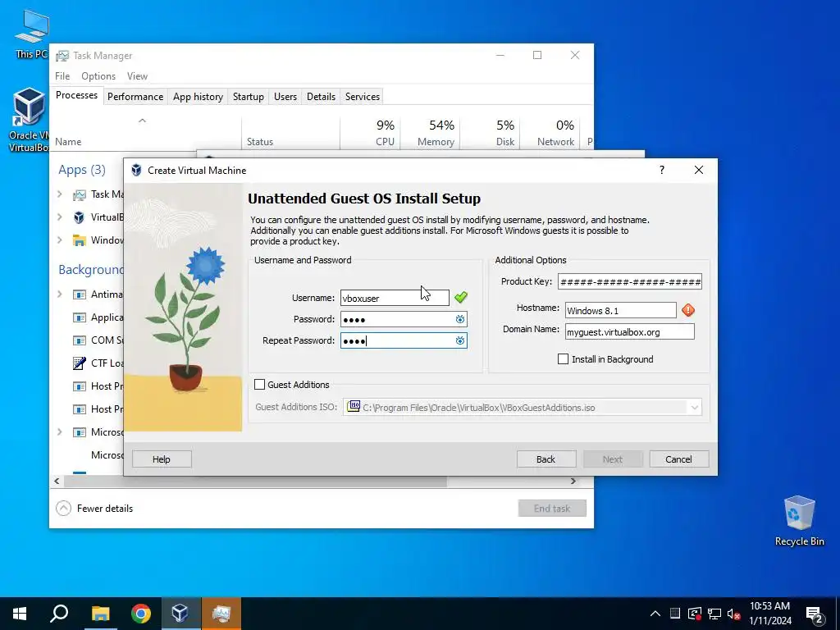840x630 pixels.
Task: Click the network tray icon
Action: click(x=714, y=614)
